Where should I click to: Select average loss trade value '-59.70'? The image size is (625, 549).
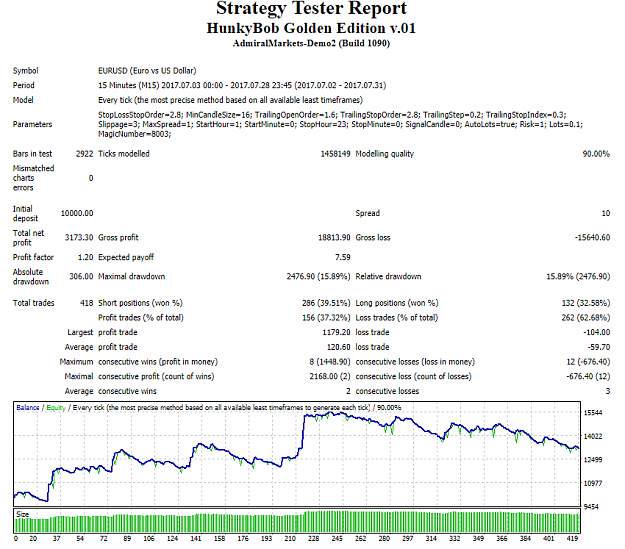[x=599, y=347]
